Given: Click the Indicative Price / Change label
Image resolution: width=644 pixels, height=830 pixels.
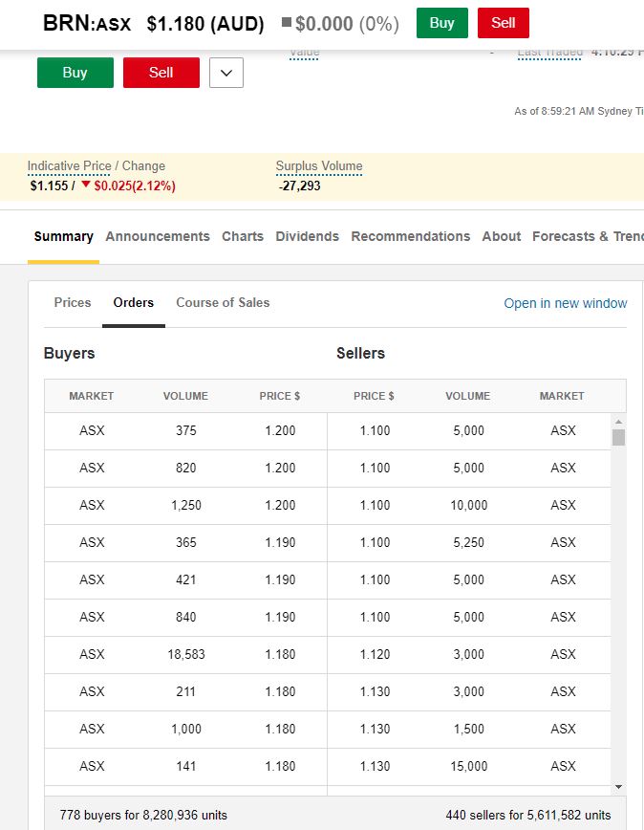Looking at the screenshot, I should pos(97,166).
